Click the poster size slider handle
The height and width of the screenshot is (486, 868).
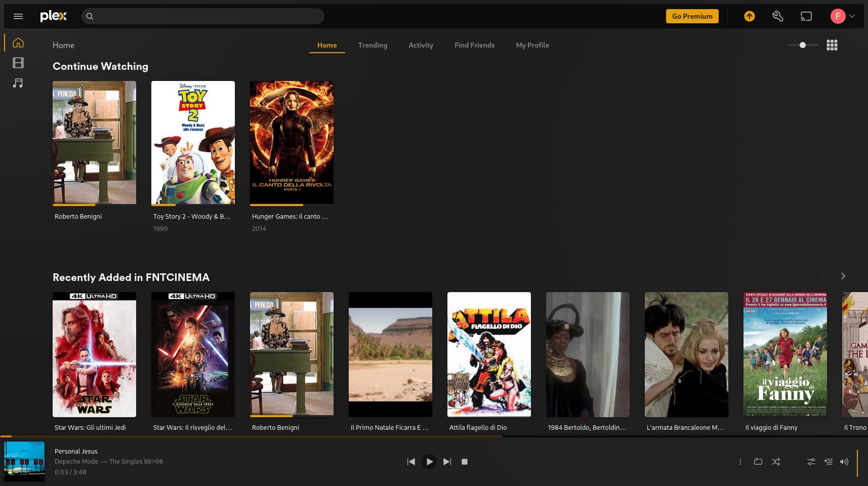802,45
